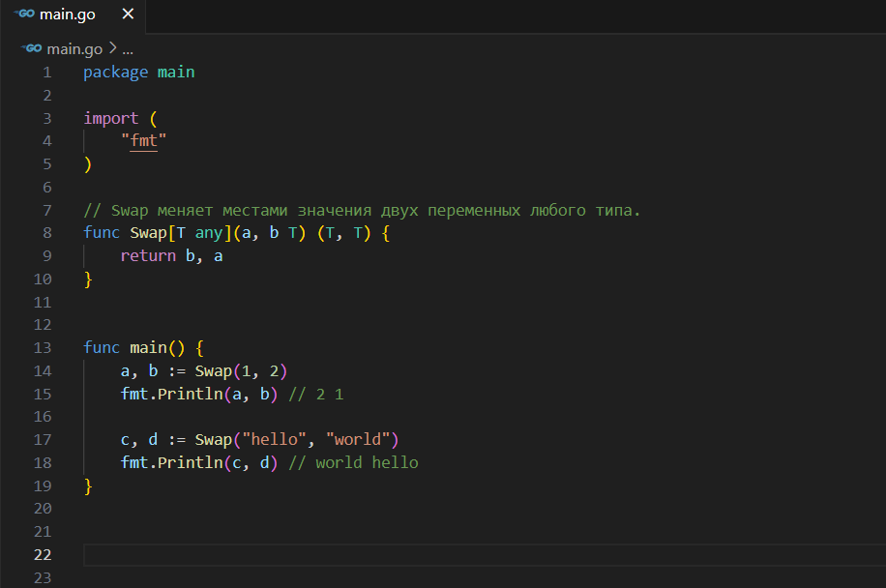The width and height of the screenshot is (886, 588).
Task: Click the Go file icon in the tab
Action: tap(24, 14)
